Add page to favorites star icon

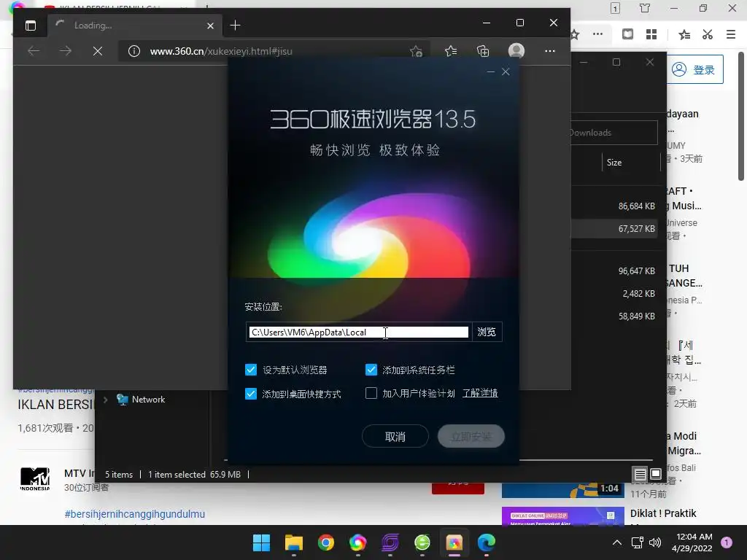416,51
